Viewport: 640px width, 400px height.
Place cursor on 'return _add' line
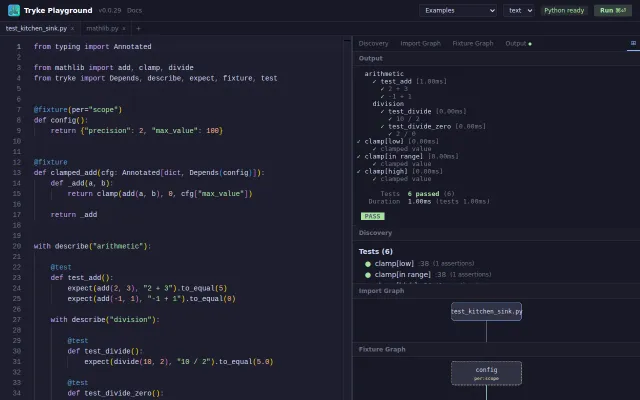coord(74,215)
